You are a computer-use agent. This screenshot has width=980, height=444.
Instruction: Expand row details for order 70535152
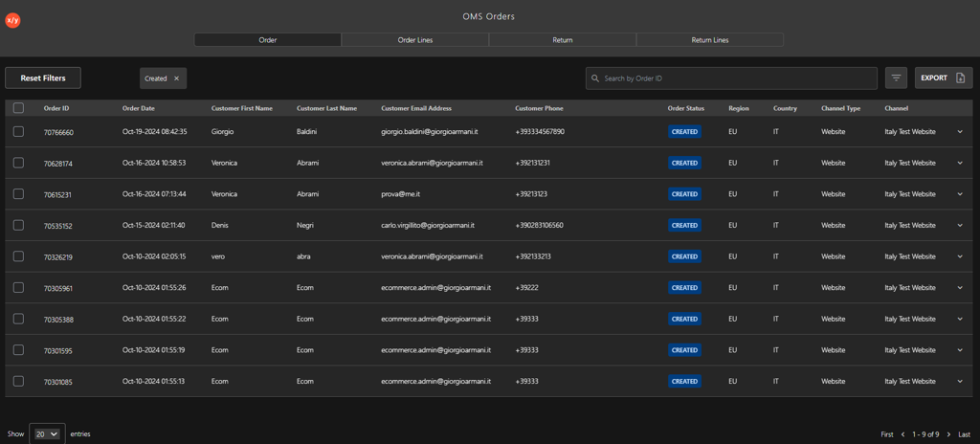(960, 225)
